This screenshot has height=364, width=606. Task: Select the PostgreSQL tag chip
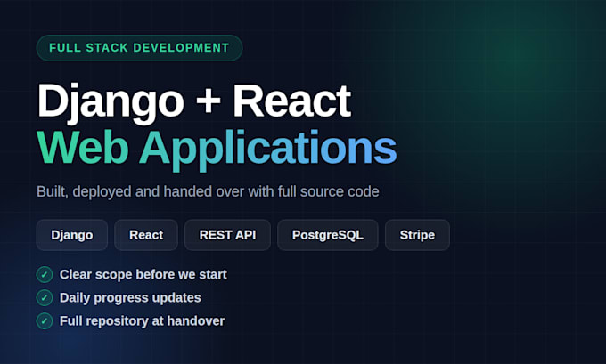[x=328, y=235]
